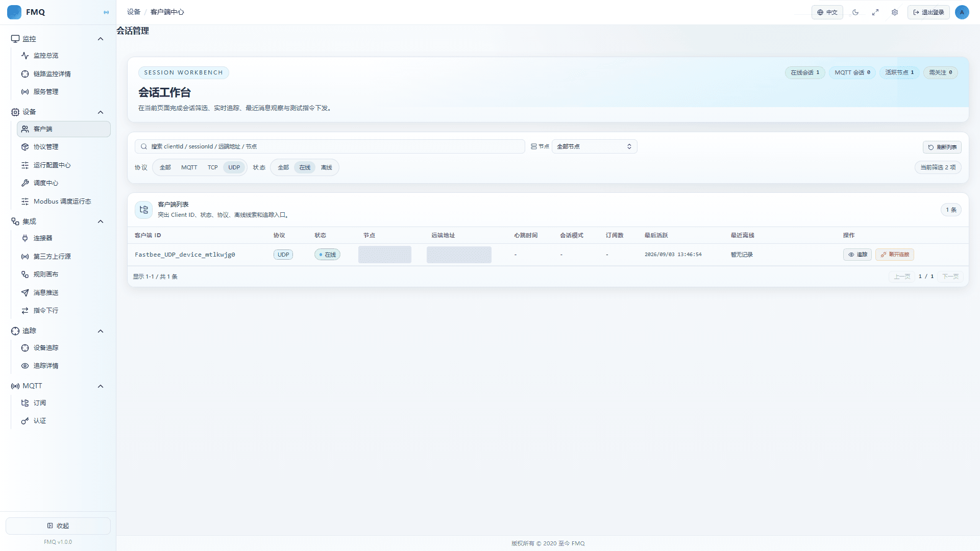Enter fullscreen using expand icon
This screenshot has width=980, height=551.
coord(875,12)
